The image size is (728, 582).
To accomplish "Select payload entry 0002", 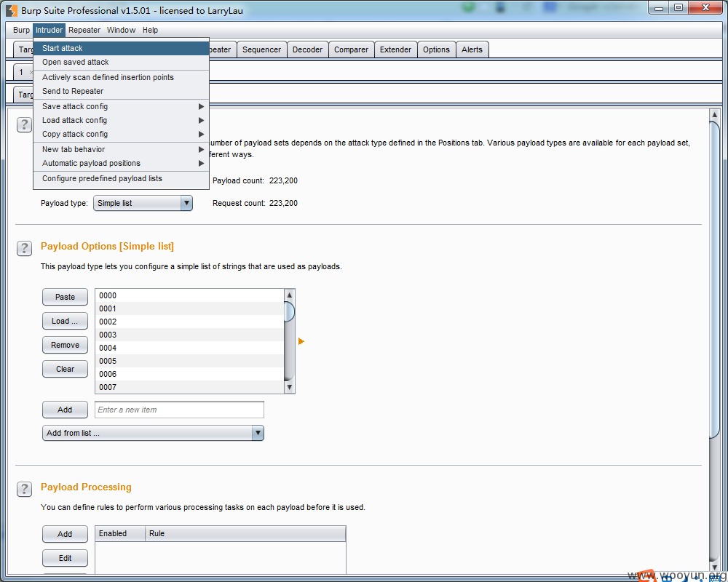I will click(x=189, y=322).
